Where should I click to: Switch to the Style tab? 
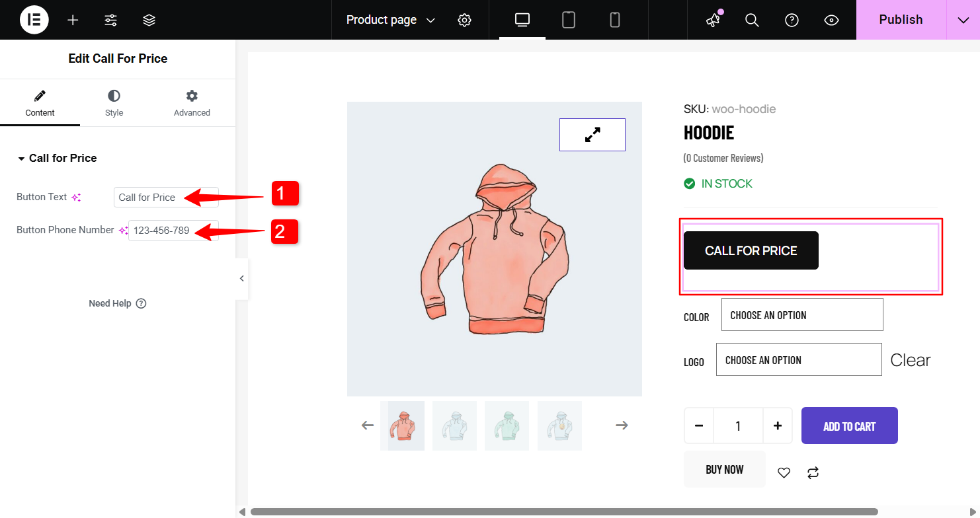pyautogui.click(x=114, y=103)
